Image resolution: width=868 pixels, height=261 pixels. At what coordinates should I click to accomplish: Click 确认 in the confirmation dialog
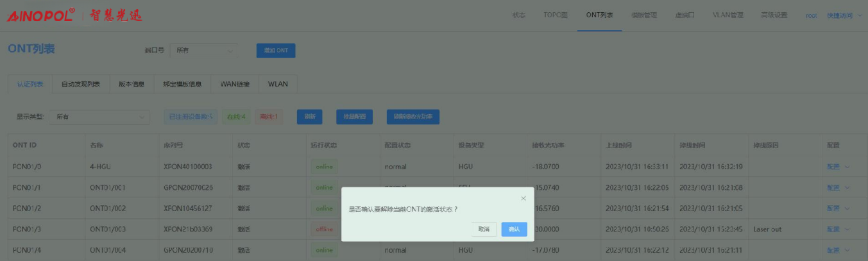pos(514,229)
